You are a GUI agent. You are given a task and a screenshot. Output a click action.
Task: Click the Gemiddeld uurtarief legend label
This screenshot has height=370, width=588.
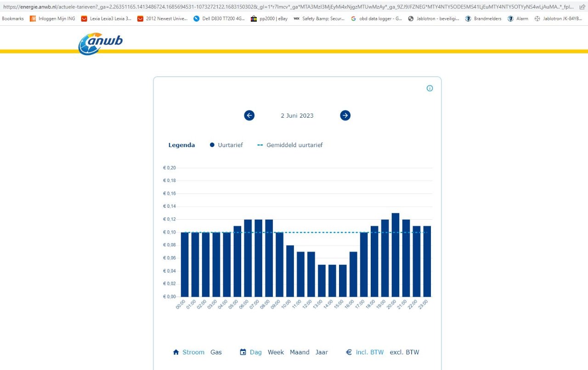(x=294, y=145)
